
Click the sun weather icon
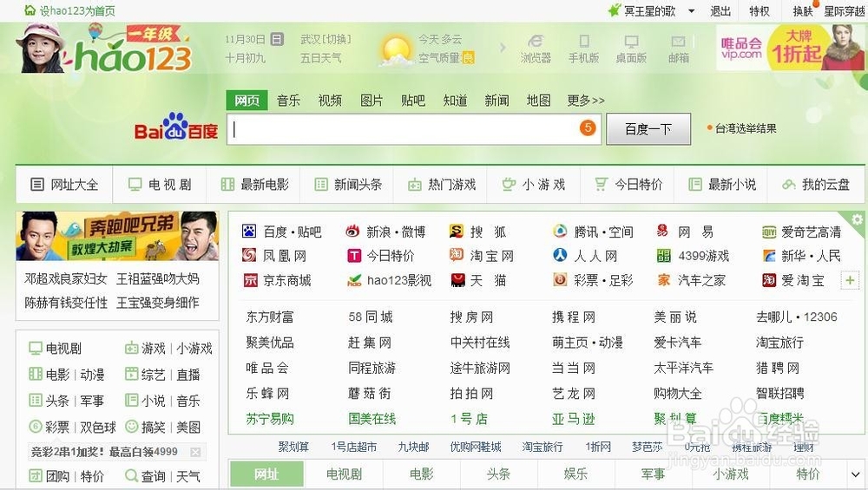tap(395, 49)
